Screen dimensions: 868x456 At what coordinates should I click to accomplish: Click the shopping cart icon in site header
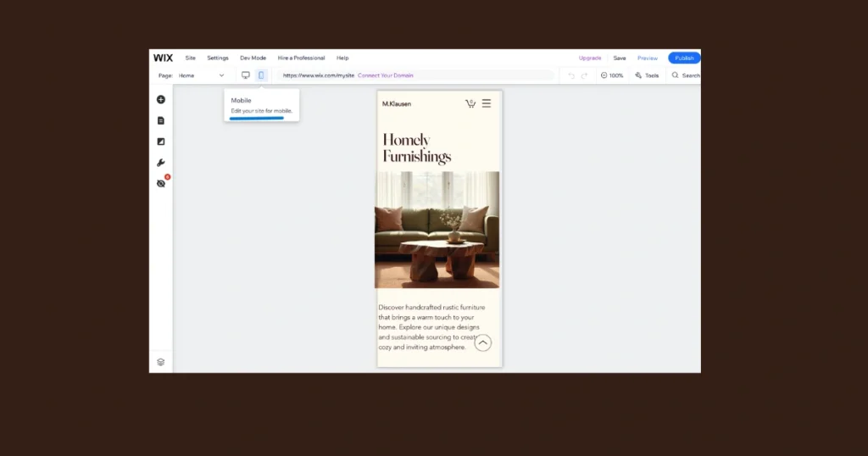point(470,103)
